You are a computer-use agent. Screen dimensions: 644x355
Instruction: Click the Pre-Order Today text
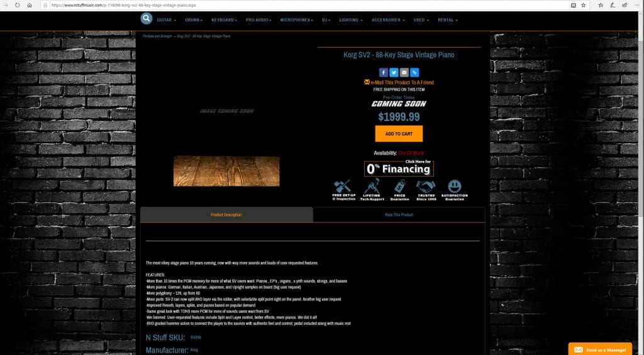399,97
